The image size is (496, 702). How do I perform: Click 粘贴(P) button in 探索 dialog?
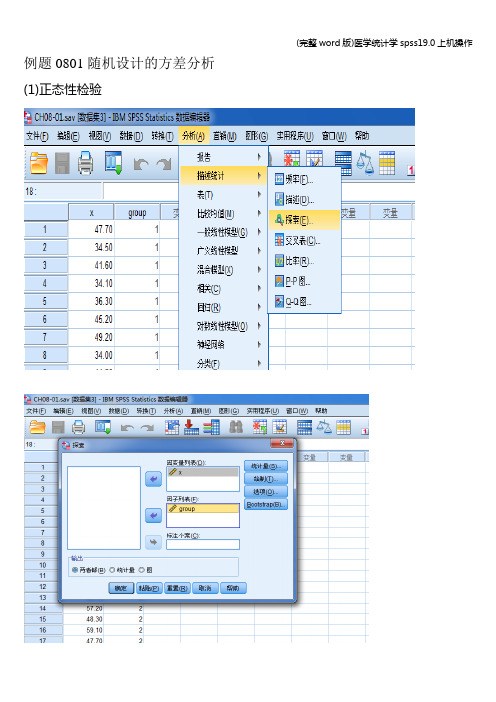coord(149,588)
